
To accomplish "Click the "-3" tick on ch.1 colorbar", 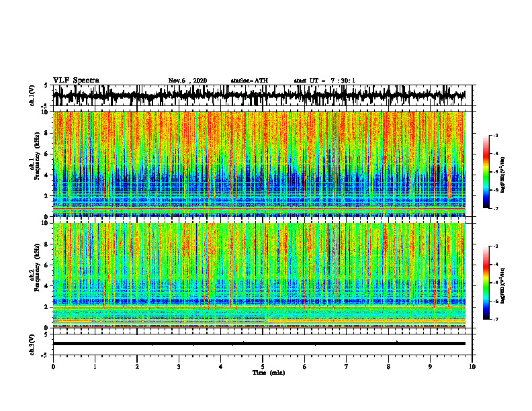I will [496, 135].
